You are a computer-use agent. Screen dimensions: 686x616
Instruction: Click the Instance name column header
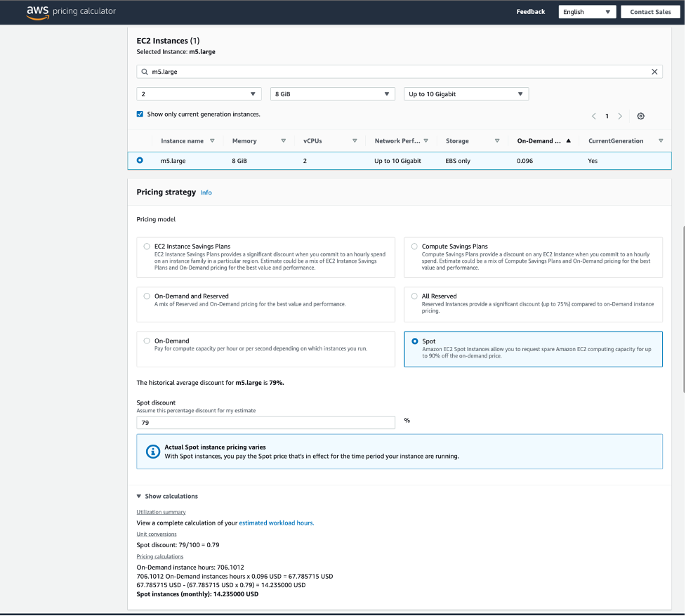pos(182,141)
